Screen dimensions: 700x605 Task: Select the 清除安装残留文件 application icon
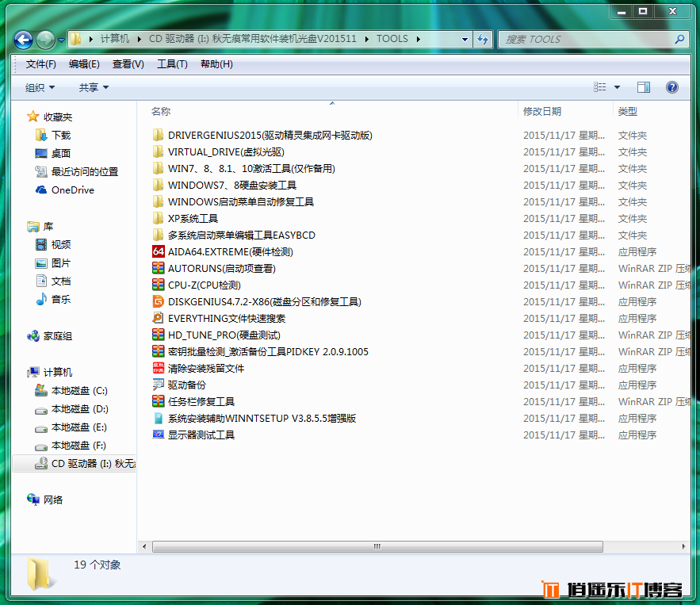click(x=158, y=368)
